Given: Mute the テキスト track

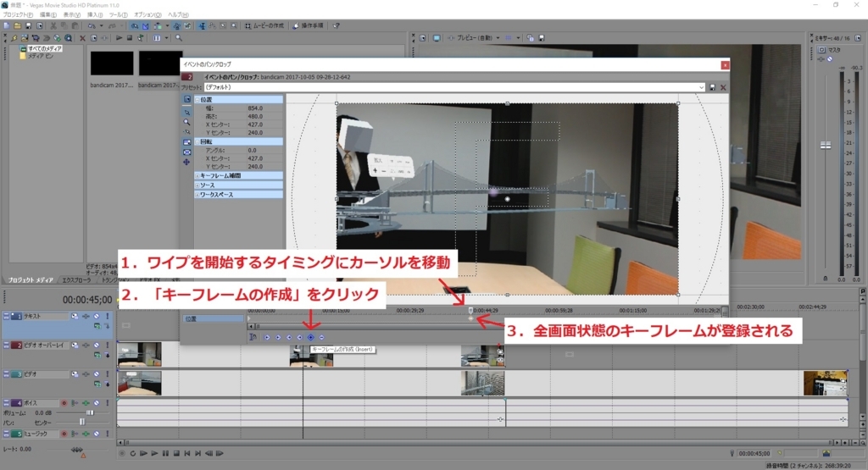Looking at the screenshot, I should (x=97, y=316).
